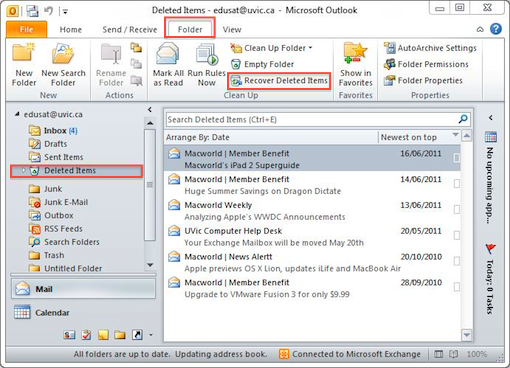Open File tab
The image size is (510, 368).
click(x=26, y=29)
